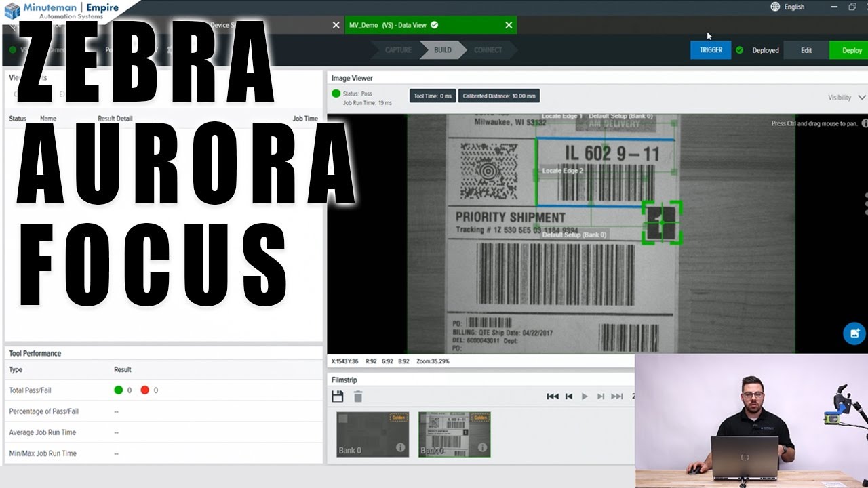Open info icon on first Bank 0 thumbnail
This screenshot has height=488, width=868.
click(400, 447)
